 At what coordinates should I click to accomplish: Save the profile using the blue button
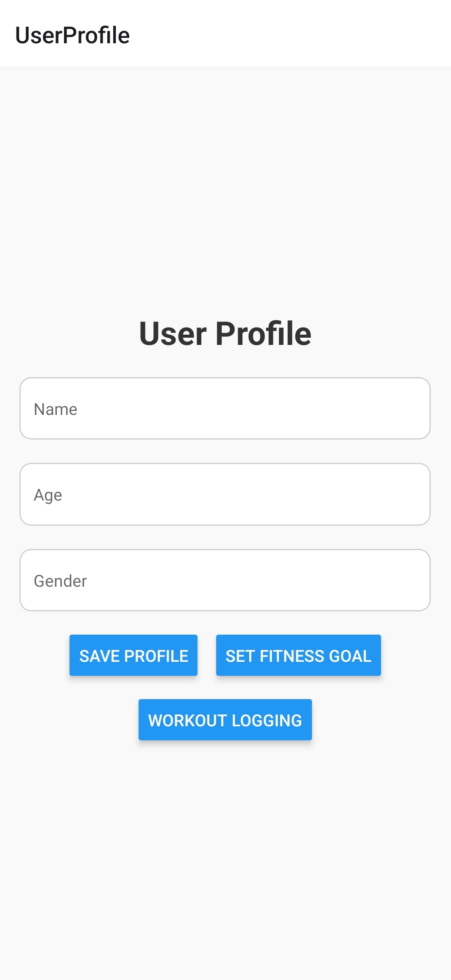pyautogui.click(x=134, y=655)
